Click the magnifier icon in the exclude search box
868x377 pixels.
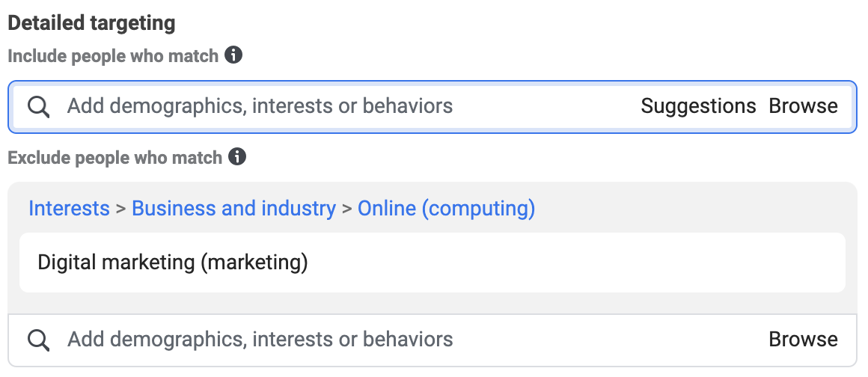[x=39, y=340]
